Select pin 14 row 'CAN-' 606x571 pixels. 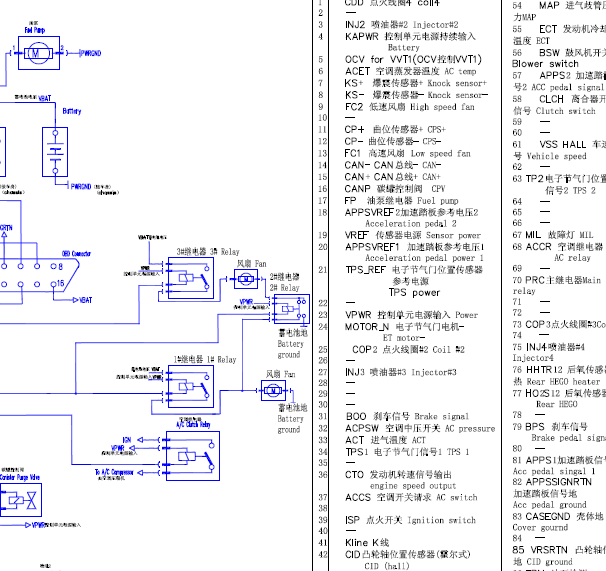(393, 165)
